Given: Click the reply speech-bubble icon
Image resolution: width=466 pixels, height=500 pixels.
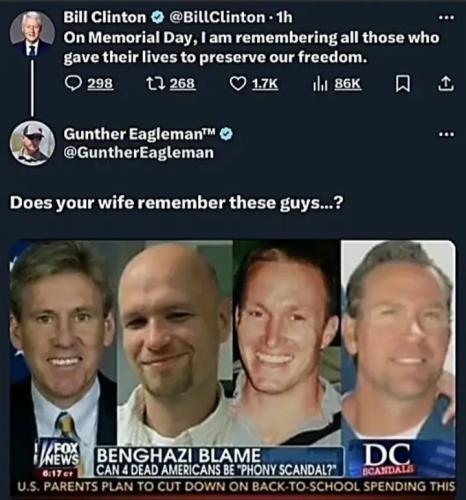Looking at the screenshot, I should [73, 83].
